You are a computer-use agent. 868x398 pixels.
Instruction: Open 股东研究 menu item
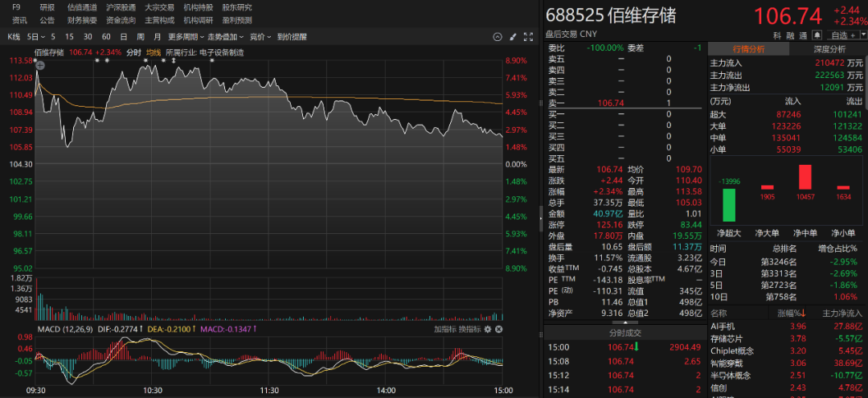(237, 8)
